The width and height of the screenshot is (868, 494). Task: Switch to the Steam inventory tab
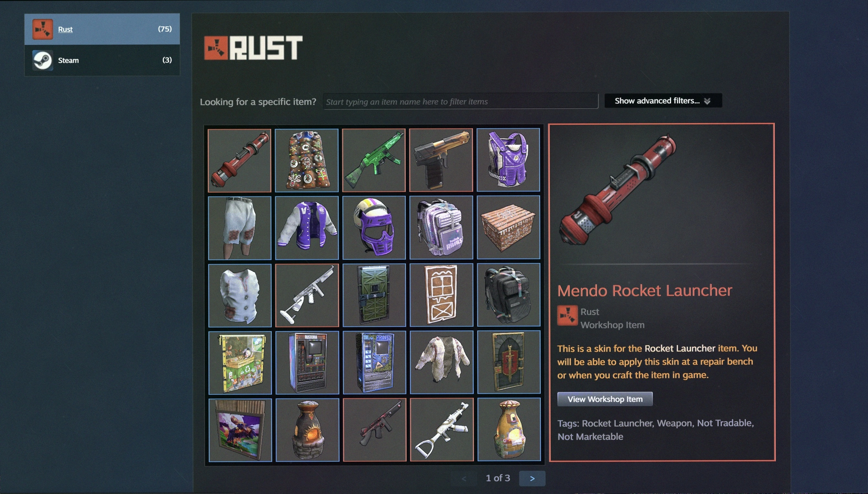(x=102, y=60)
